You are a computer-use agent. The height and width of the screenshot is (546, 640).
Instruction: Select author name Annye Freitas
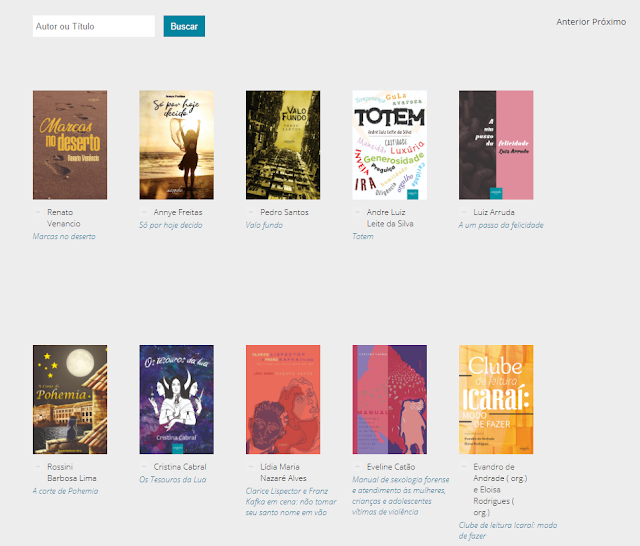[178, 212]
